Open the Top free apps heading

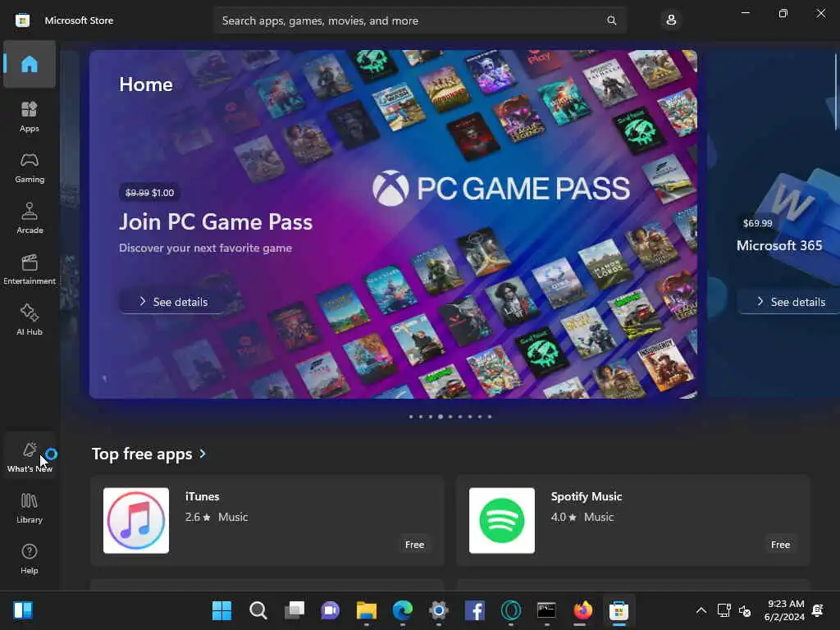point(142,454)
